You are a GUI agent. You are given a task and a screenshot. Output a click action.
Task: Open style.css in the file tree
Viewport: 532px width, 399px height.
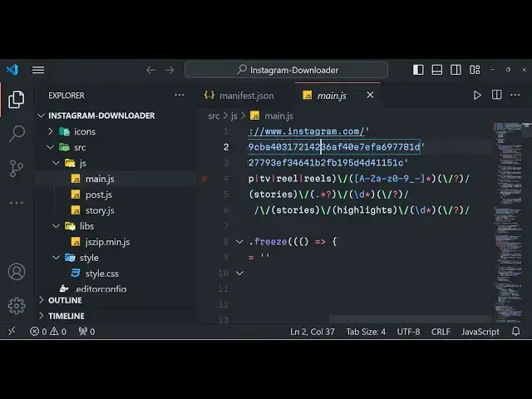[116, 273]
